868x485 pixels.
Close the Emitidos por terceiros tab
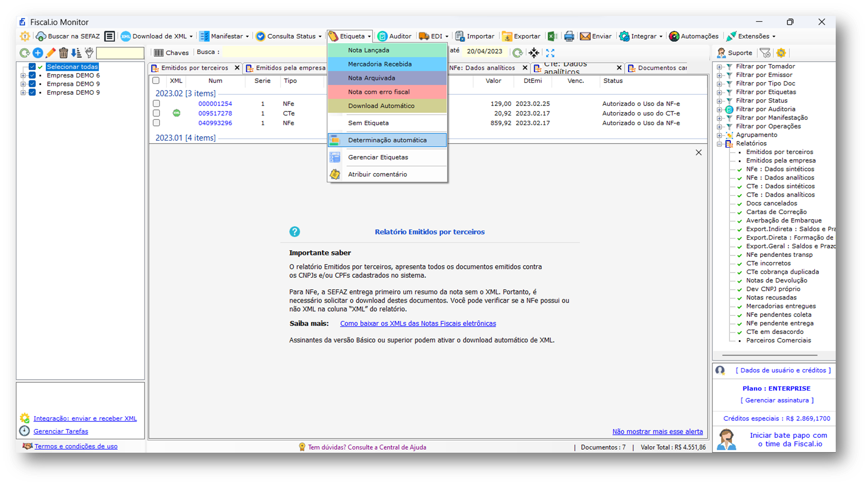coord(237,68)
